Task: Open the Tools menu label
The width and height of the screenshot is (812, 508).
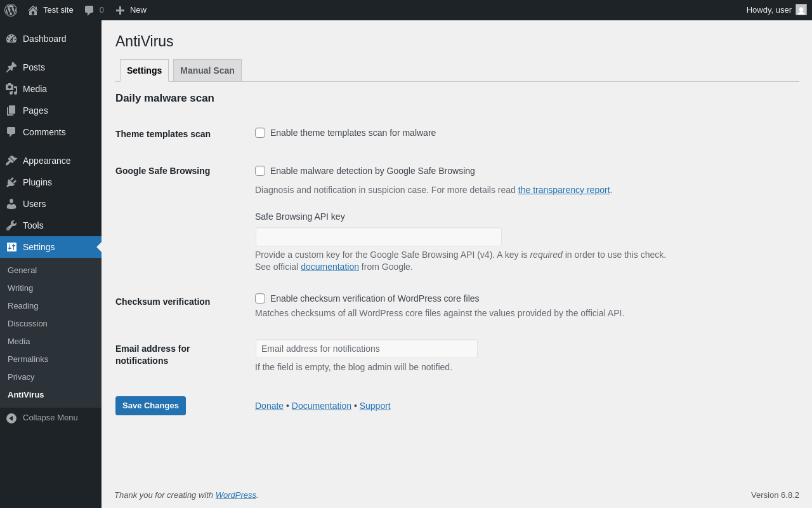Action: click(33, 225)
